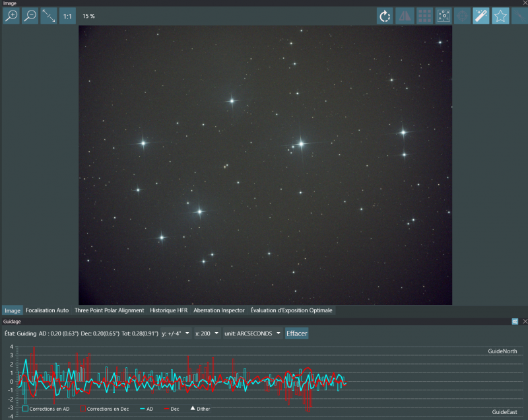Screen dimensions: 528x420
Task: Toggle the star detection icon
Action: click(500, 16)
